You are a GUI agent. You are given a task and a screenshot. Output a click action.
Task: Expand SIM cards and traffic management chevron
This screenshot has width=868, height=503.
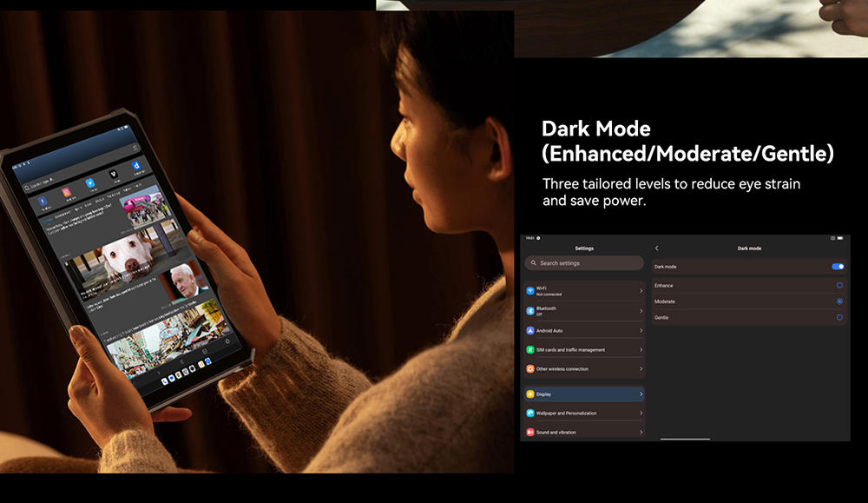[641, 350]
